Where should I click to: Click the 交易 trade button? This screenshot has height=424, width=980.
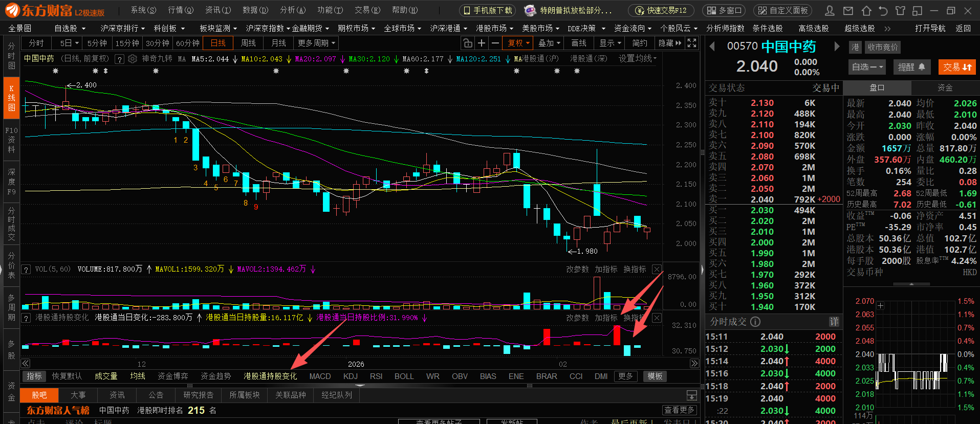pos(957,67)
